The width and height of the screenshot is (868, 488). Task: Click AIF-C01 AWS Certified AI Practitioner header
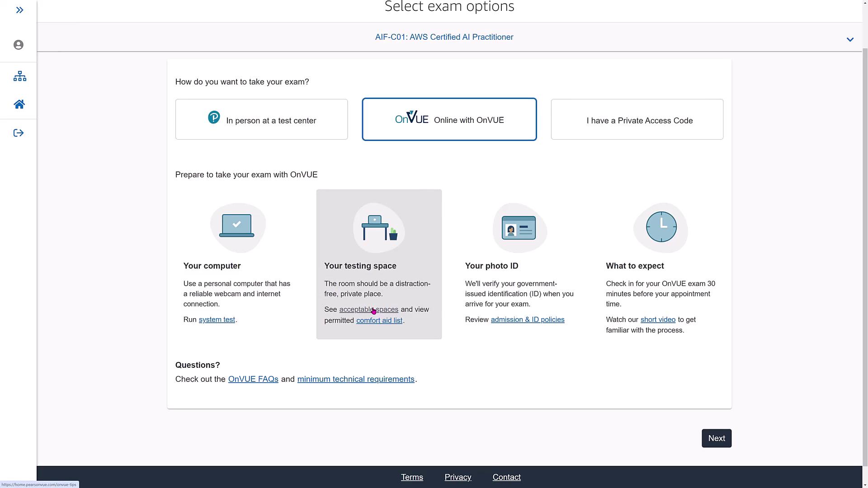tap(444, 37)
